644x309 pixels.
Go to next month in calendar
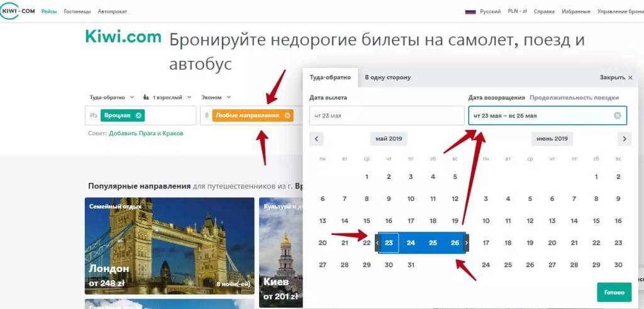pos(624,139)
